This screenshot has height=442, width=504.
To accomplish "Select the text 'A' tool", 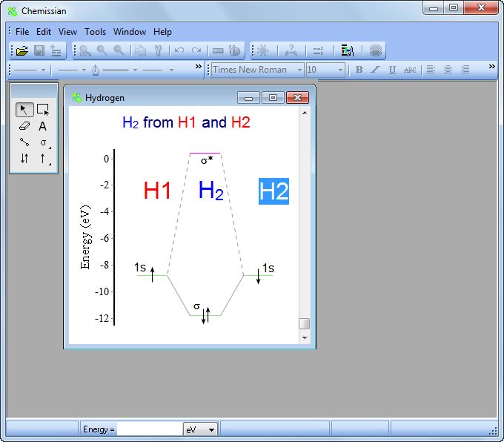I will [42, 126].
